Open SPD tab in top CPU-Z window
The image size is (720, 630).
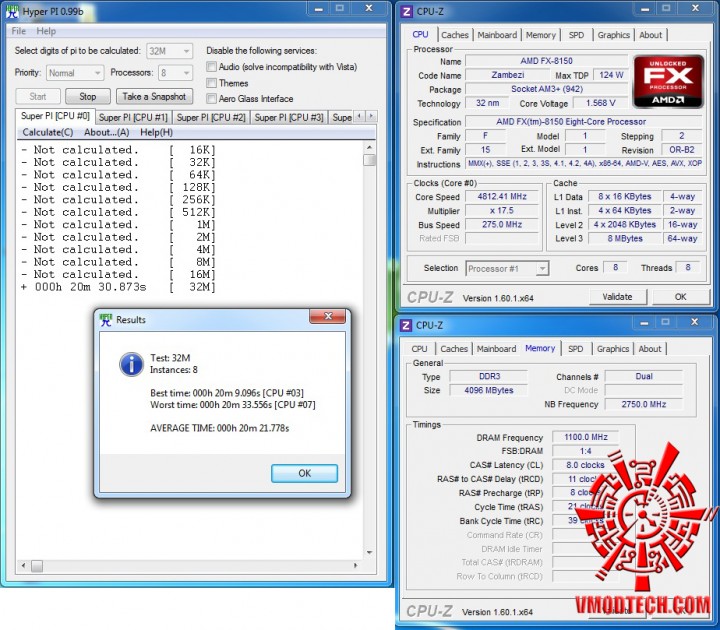pos(576,35)
